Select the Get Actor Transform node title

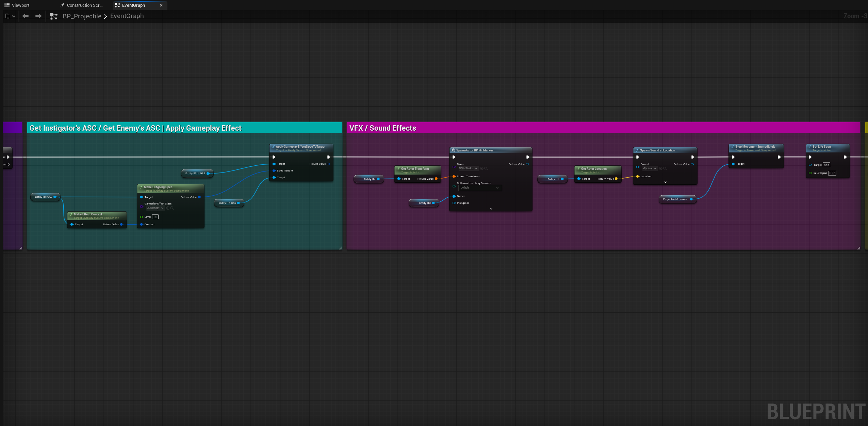415,169
